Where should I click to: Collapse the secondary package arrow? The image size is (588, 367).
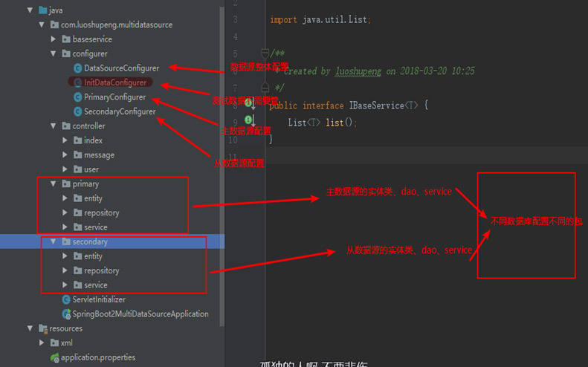tap(54, 241)
